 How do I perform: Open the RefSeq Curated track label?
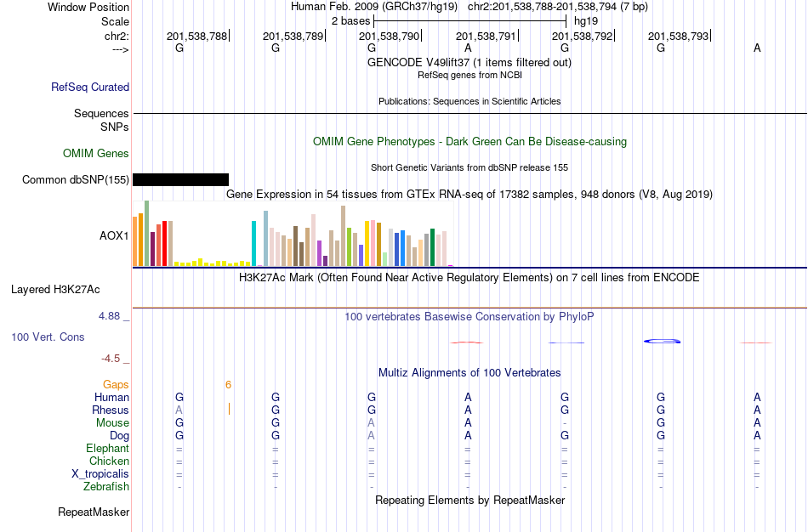tap(90, 87)
